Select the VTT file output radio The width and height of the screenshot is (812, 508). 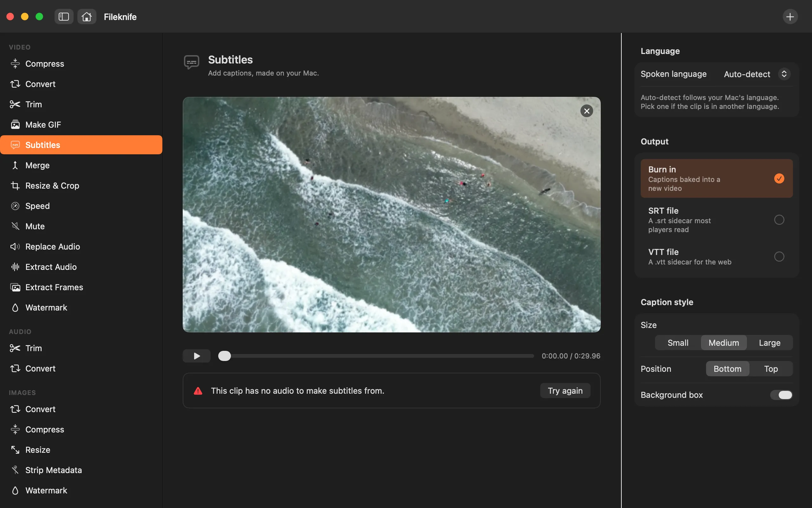[x=779, y=257]
